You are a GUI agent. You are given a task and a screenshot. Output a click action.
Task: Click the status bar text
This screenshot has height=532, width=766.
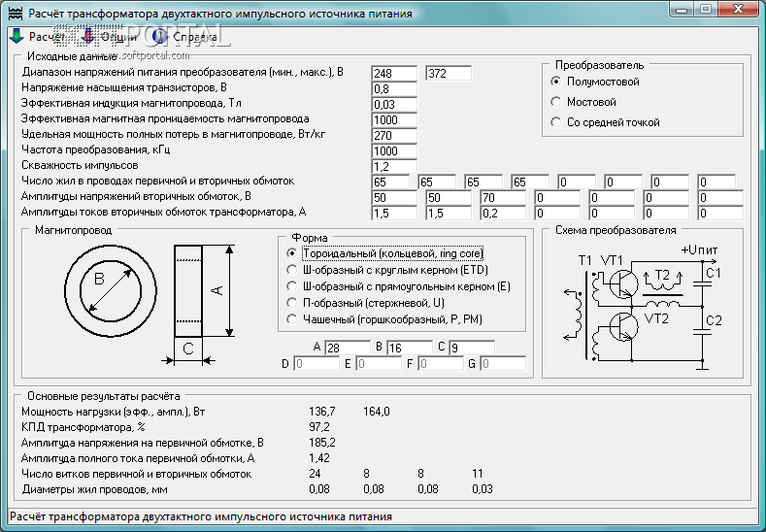click(201, 516)
